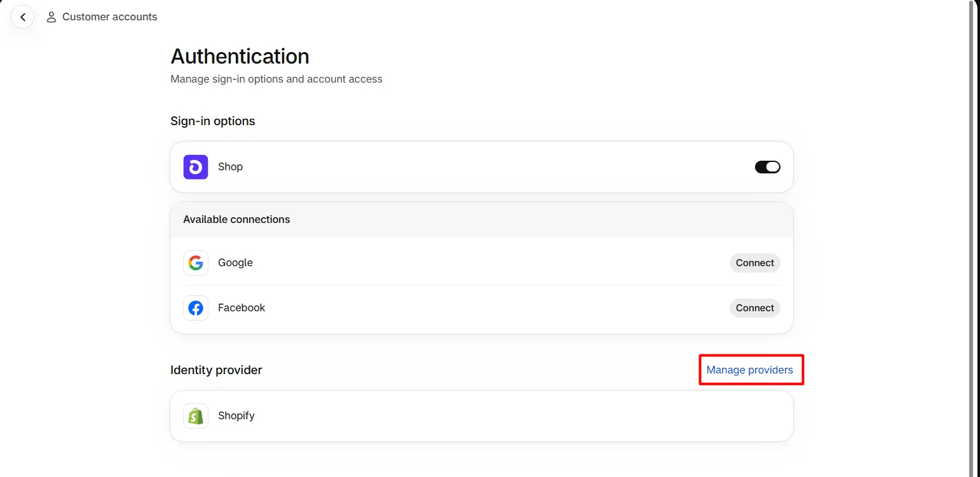Click the Facebook logo icon
Image resolution: width=980 pixels, height=477 pixels.
click(196, 308)
